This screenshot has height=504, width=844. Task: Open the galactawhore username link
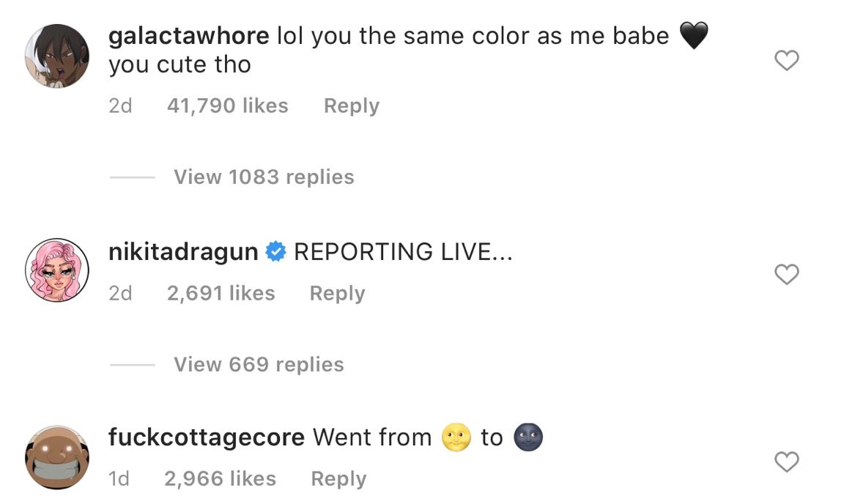tap(189, 36)
